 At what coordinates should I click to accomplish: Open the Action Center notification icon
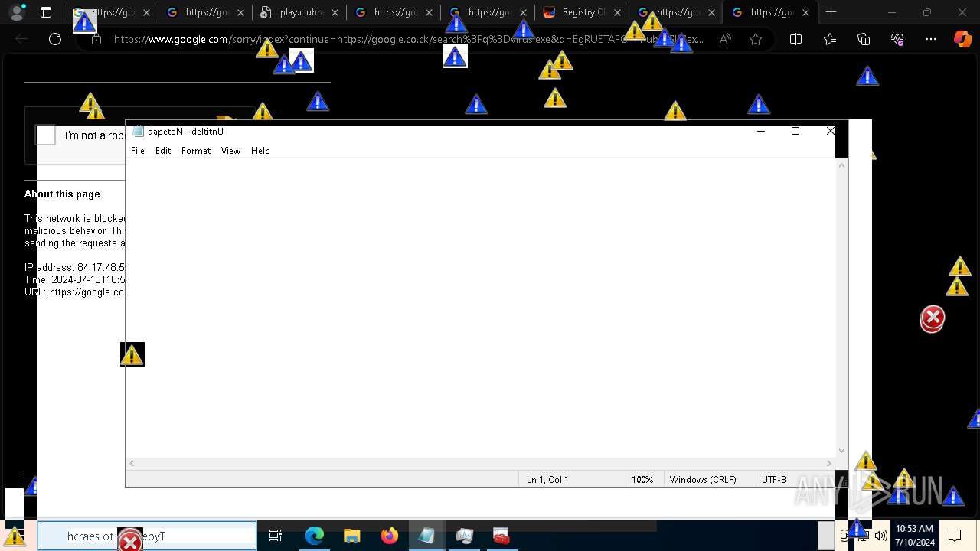(955, 536)
